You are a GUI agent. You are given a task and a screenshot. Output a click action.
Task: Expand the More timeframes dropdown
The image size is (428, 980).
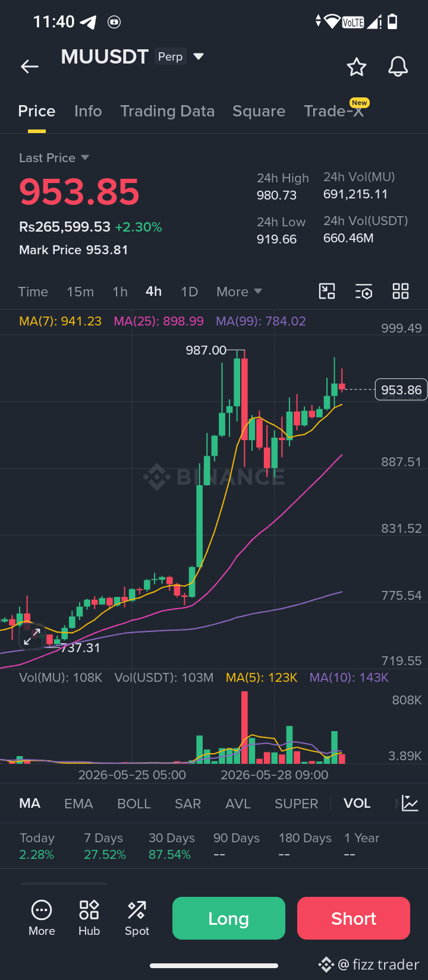click(x=240, y=292)
